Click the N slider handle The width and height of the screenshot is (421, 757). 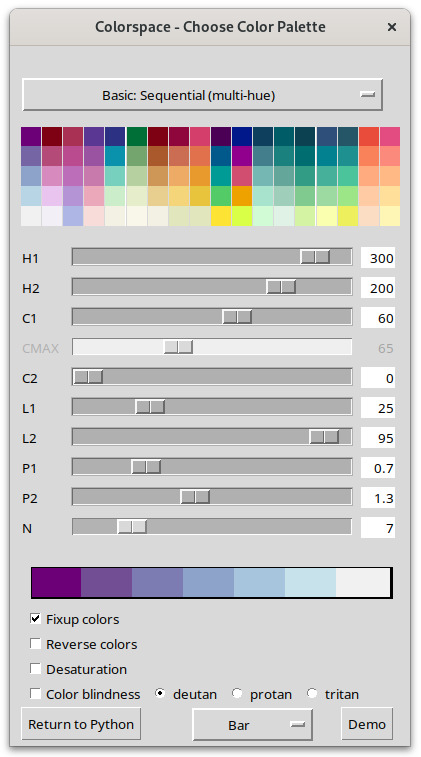pyautogui.click(x=132, y=526)
